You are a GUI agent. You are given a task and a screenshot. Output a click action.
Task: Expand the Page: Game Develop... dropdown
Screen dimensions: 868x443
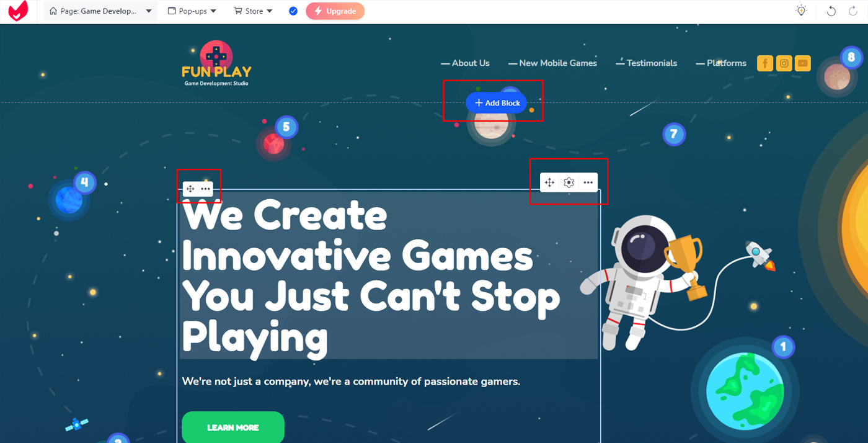coord(100,11)
